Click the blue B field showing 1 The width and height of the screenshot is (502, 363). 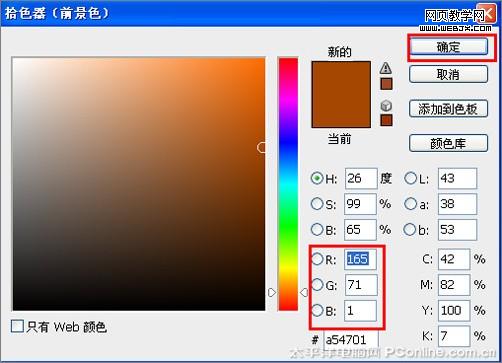click(360, 311)
